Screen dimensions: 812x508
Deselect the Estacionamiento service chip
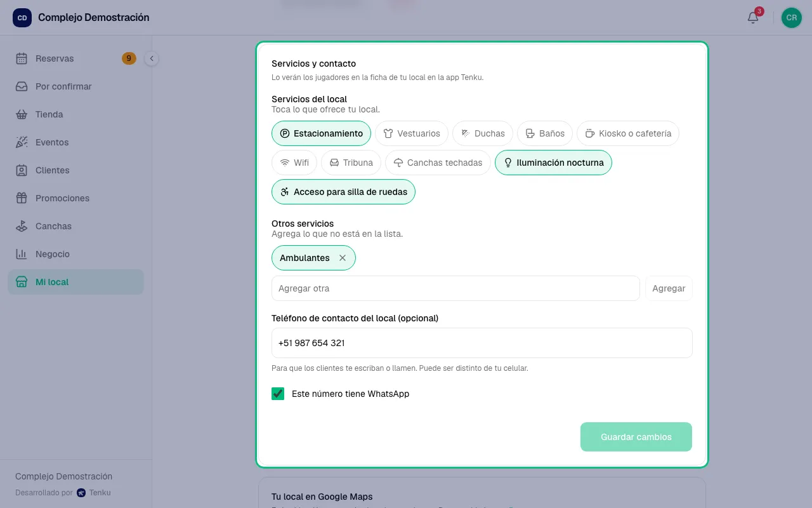321,133
